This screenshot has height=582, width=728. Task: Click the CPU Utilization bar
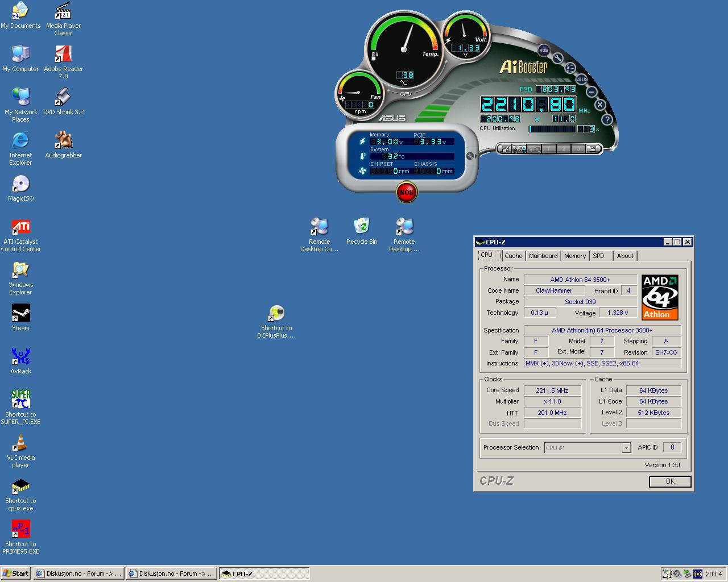click(552, 129)
